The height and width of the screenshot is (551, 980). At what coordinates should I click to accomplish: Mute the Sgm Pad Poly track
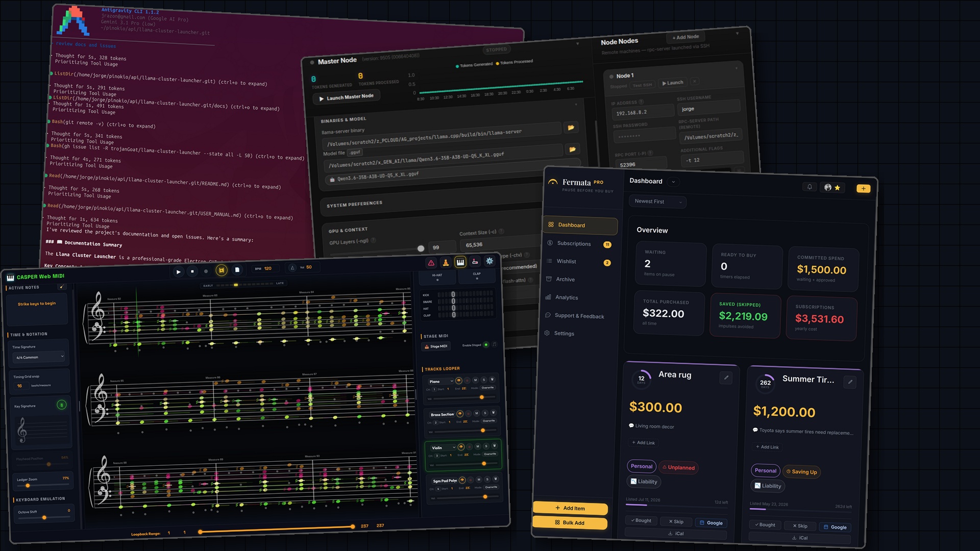[x=479, y=480]
